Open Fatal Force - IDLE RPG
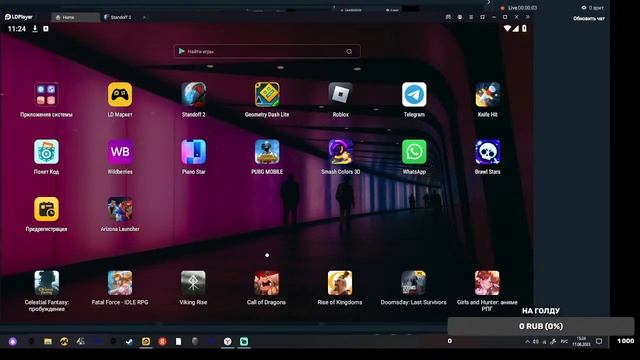Screen dimensions: 640x360 click(x=120, y=282)
